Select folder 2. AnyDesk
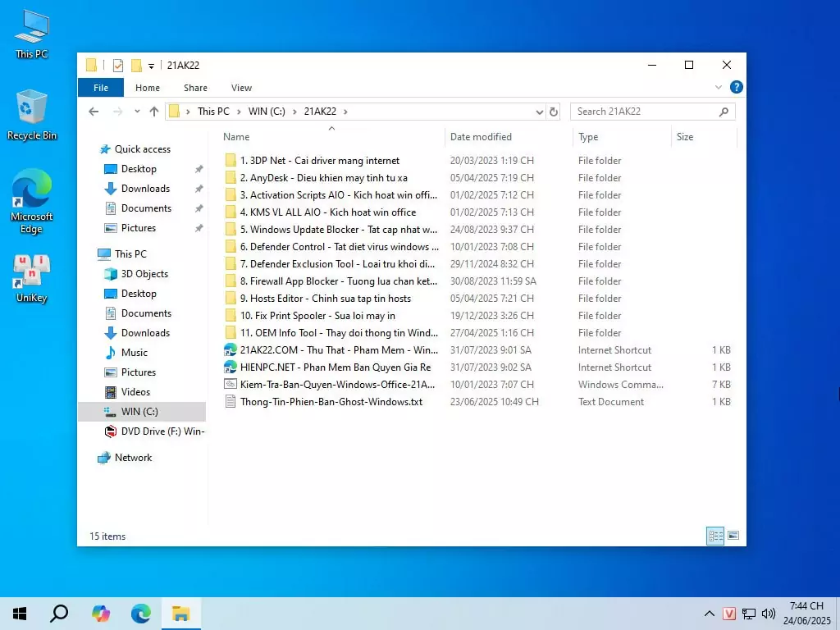The height and width of the screenshot is (630, 840). pyautogui.click(x=323, y=178)
